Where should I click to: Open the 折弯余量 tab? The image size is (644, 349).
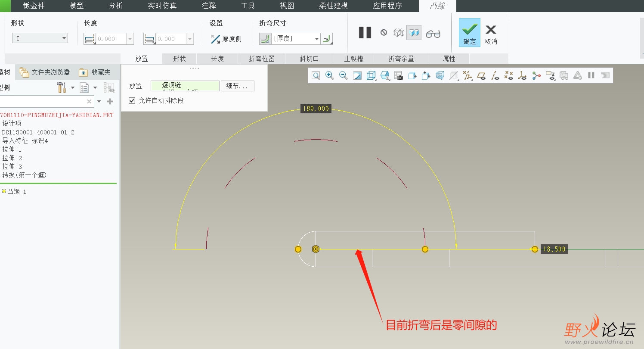pos(401,59)
